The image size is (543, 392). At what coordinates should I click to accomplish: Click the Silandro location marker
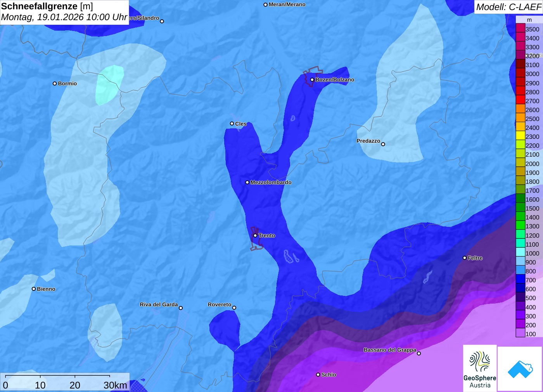pos(162,21)
